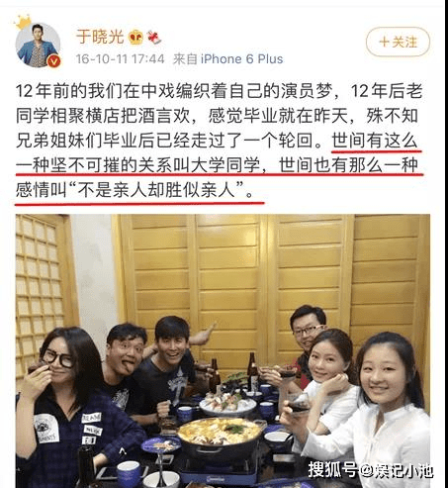The image size is (448, 488).
Task: Open the group dinner photo
Action: (223, 350)
